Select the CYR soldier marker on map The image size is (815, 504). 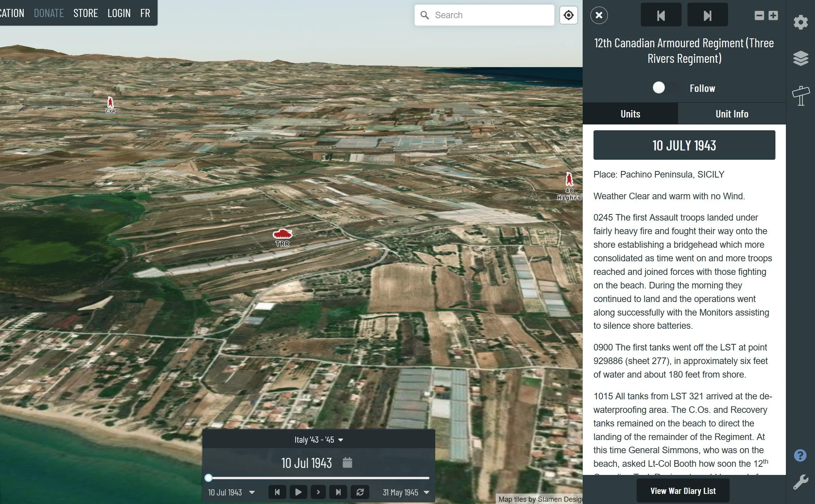(111, 103)
